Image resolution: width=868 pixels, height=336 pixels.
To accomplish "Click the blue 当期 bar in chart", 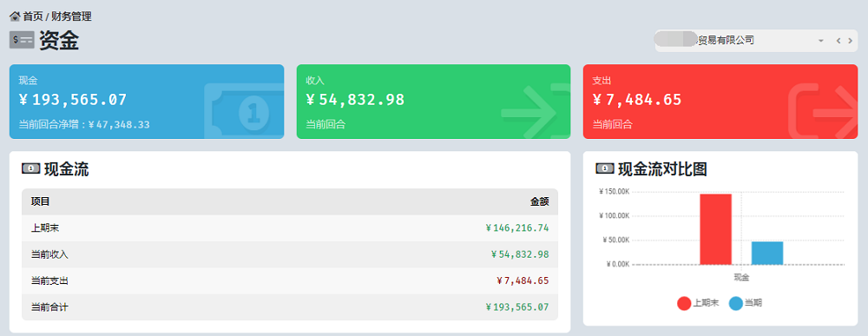I will (x=767, y=253).
